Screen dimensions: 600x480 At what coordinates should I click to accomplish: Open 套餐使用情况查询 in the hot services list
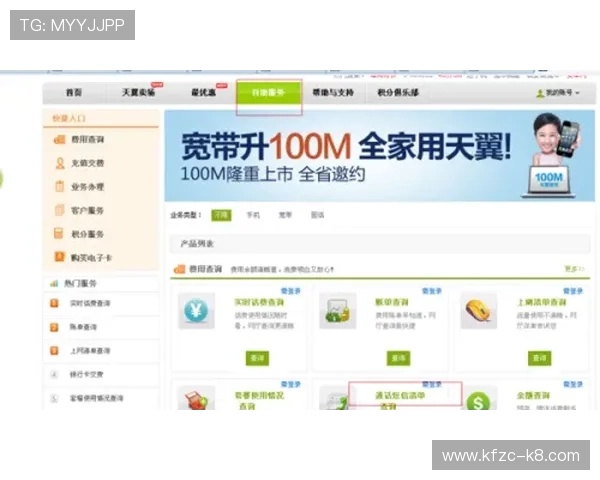[96, 398]
